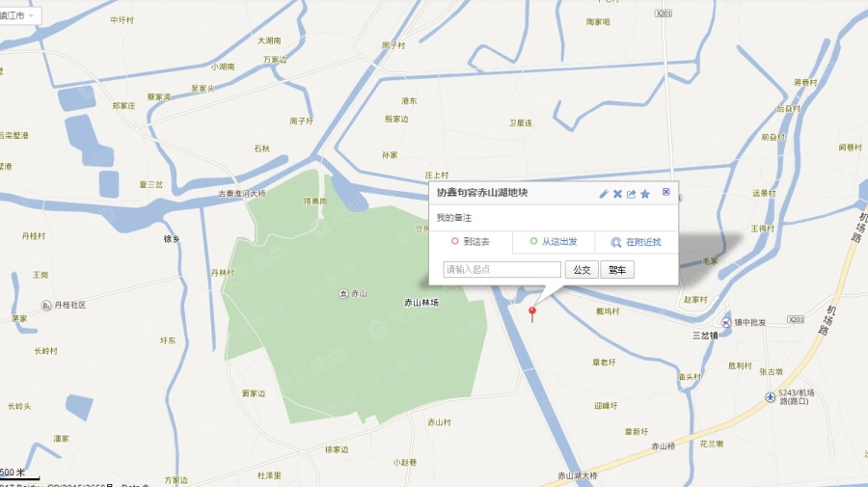Click the S243/机场路 airport road icon
868x487 pixels.
(x=770, y=396)
